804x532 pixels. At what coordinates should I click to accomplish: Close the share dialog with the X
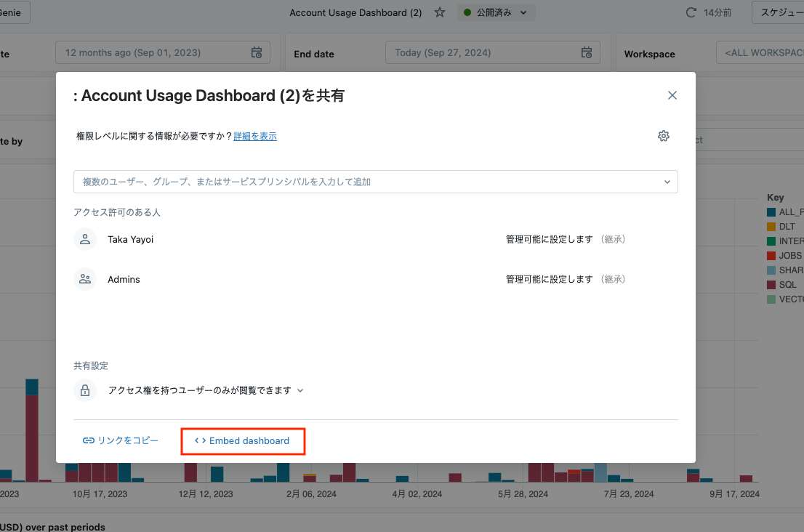pyautogui.click(x=672, y=95)
